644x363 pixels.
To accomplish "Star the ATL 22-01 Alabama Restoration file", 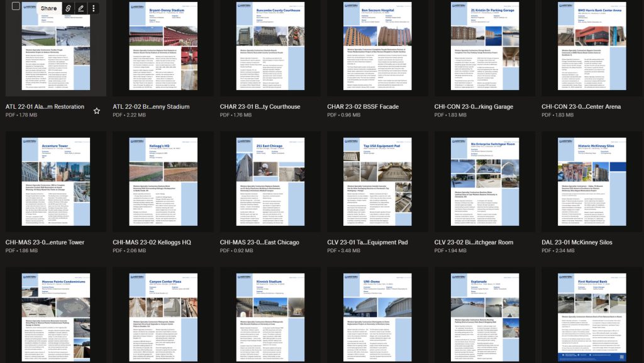I will [x=97, y=110].
